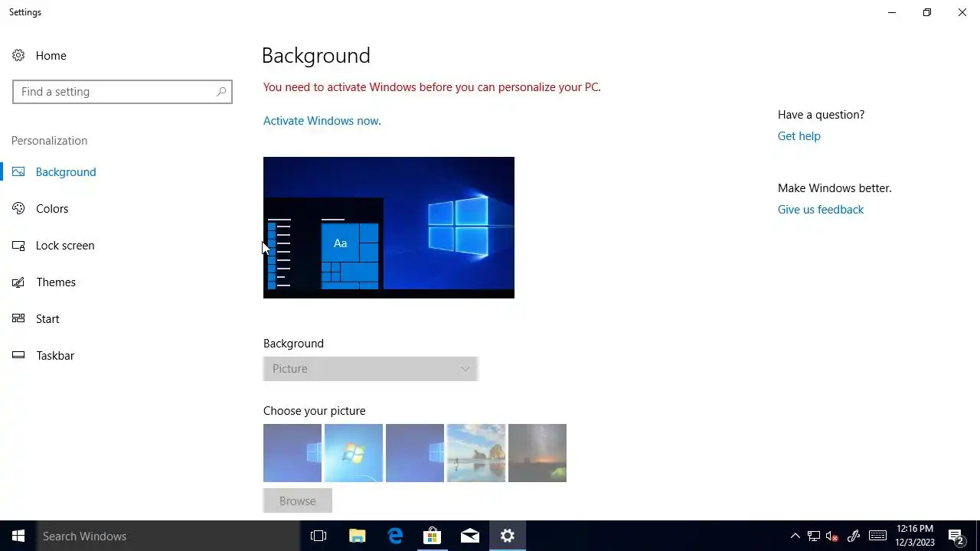Click the network icon in system tray
The height and width of the screenshot is (551, 980).
(x=813, y=536)
